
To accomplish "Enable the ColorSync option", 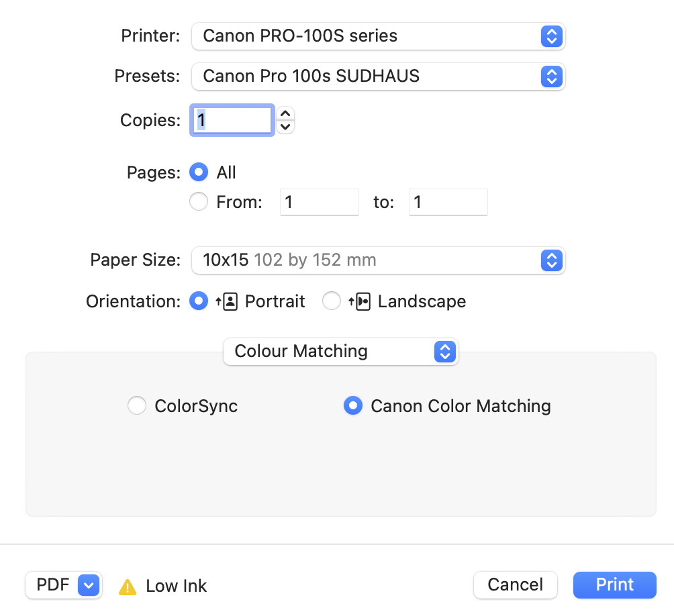I will click(x=137, y=406).
